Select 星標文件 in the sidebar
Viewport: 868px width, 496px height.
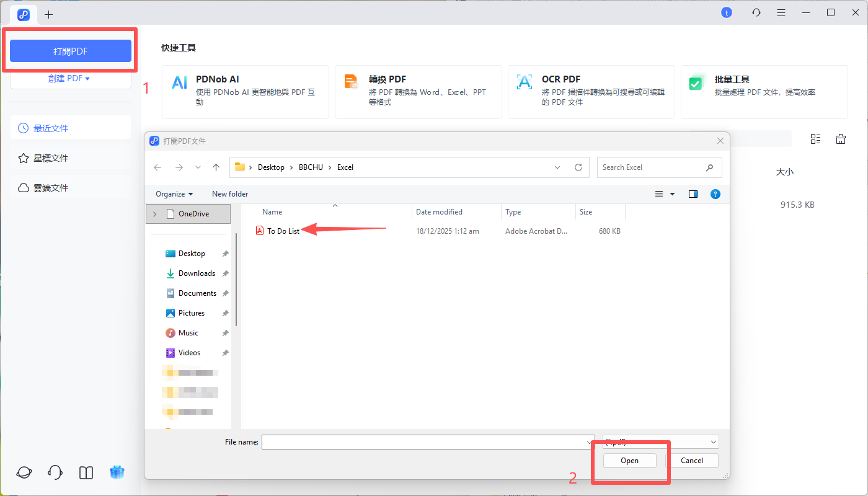[x=51, y=158]
